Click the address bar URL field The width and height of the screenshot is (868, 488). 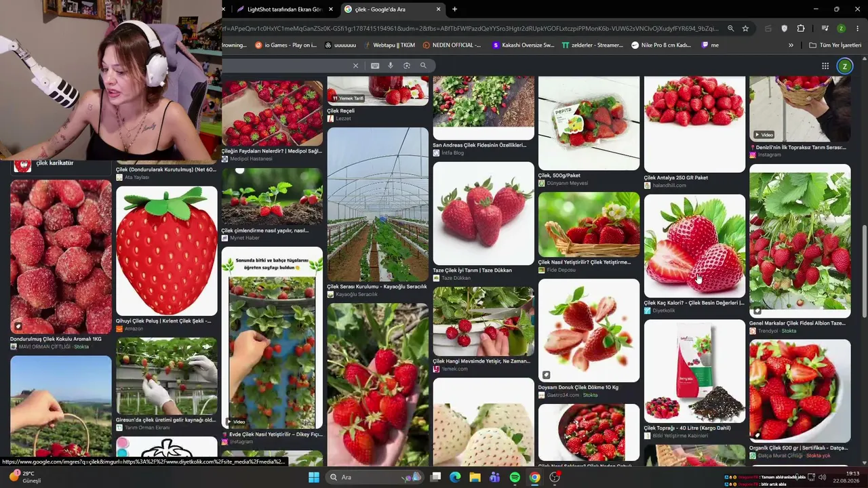click(471, 28)
